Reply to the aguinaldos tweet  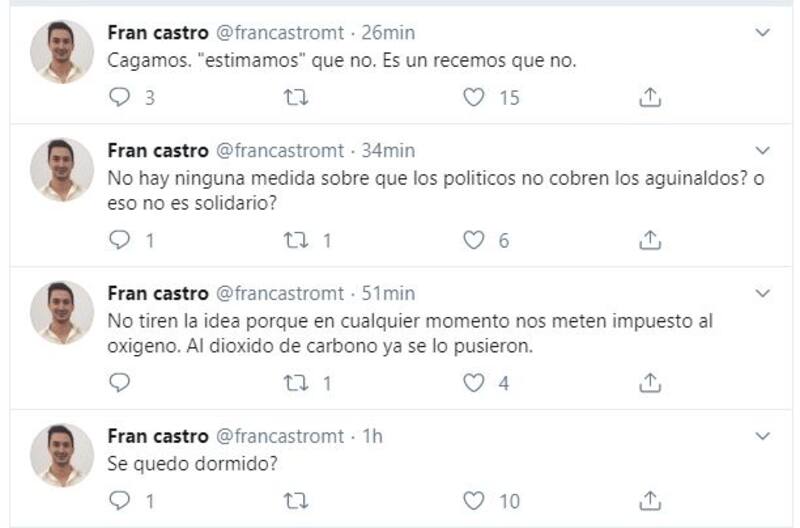coord(120,240)
